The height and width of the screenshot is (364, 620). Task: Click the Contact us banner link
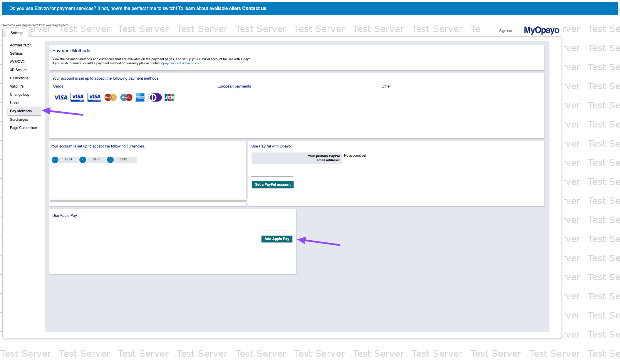(x=254, y=9)
